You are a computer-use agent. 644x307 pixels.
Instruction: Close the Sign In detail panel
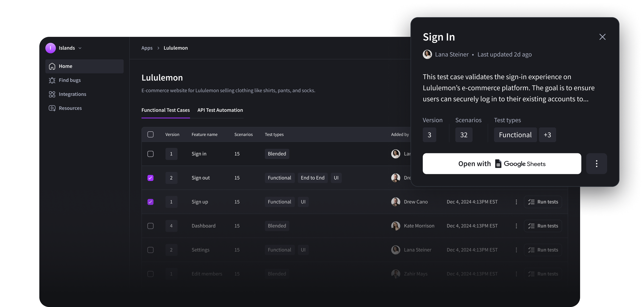[x=602, y=37]
